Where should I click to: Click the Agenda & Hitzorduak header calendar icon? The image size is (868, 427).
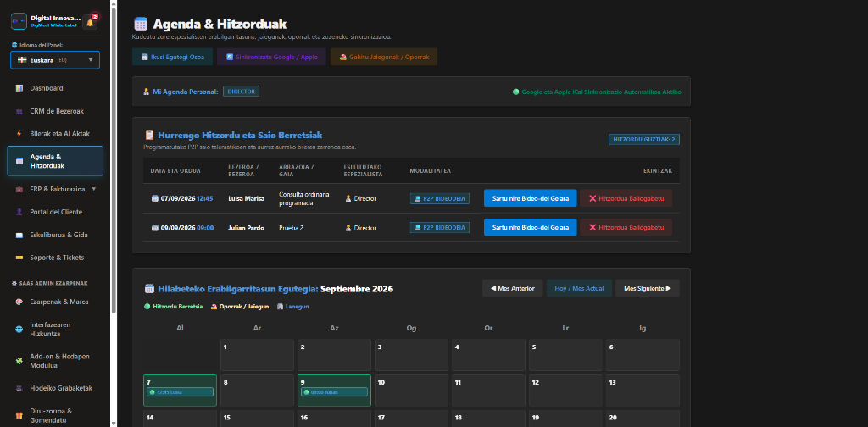(141, 24)
